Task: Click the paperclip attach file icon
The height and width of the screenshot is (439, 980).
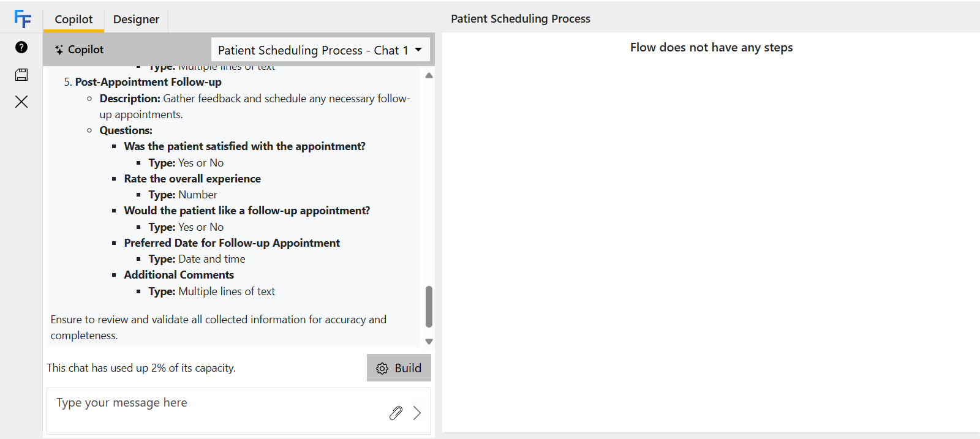Action: 396,413
